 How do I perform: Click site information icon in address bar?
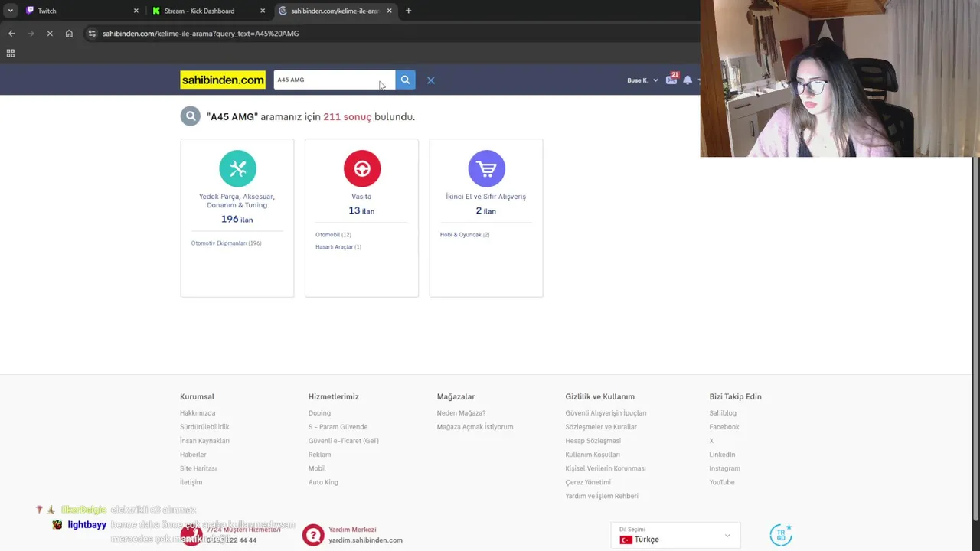click(x=92, y=34)
